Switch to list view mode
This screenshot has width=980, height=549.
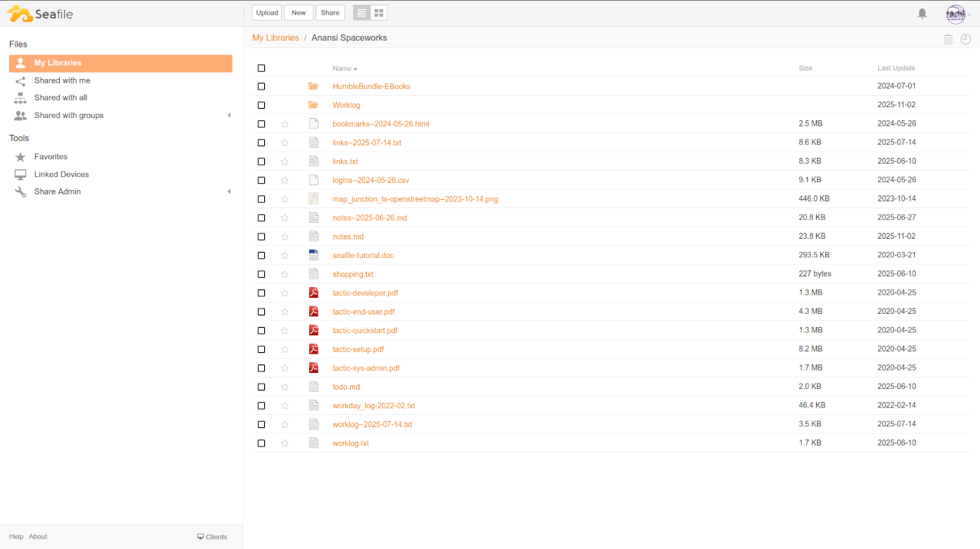[361, 13]
